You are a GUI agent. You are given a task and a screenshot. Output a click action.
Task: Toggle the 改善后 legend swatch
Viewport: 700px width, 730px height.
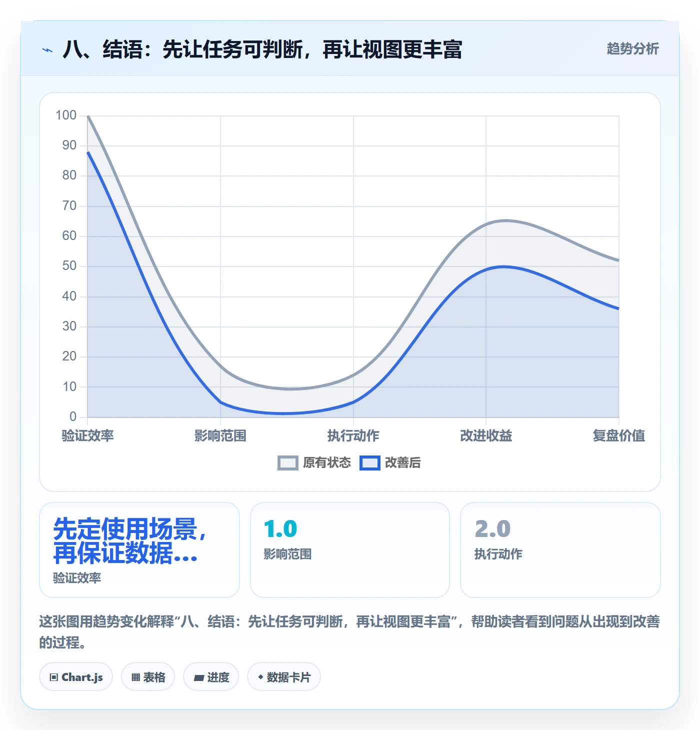[370, 463]
